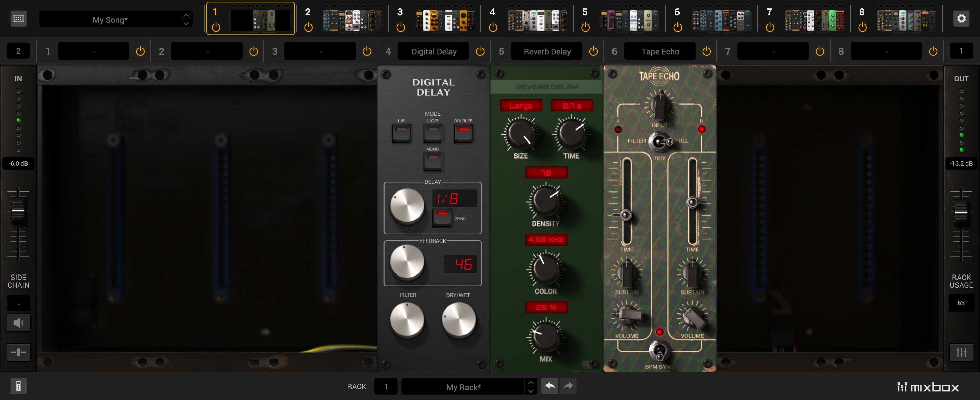Toggle power for the Digital Delay slot
The image size is (980, 400).
tap(480, 51)
